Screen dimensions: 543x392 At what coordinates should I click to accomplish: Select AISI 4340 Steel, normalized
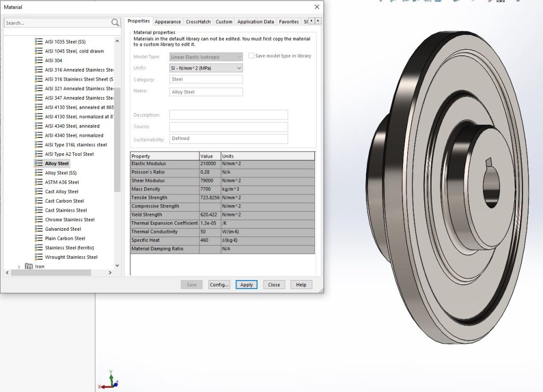click(74, 135)
